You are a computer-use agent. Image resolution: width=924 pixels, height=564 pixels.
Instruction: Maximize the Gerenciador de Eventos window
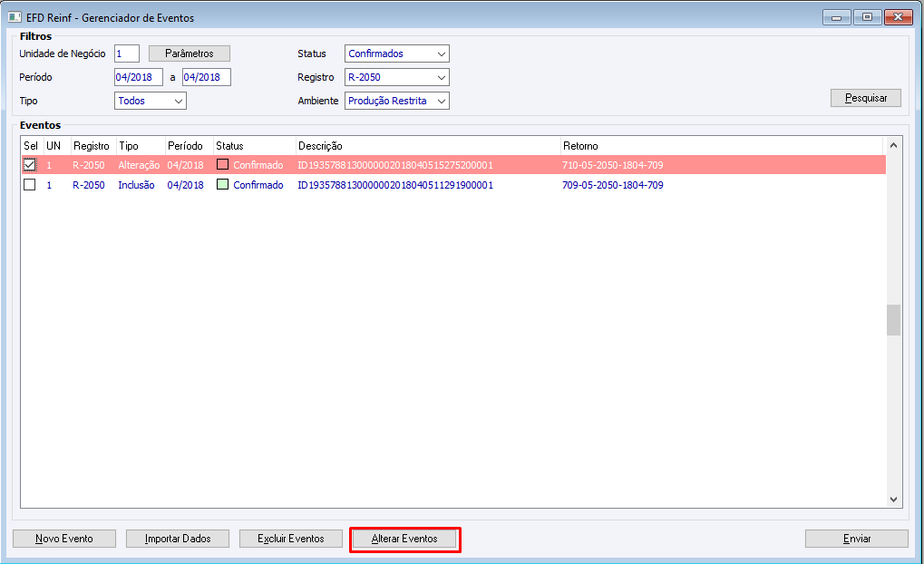(868, 17)
